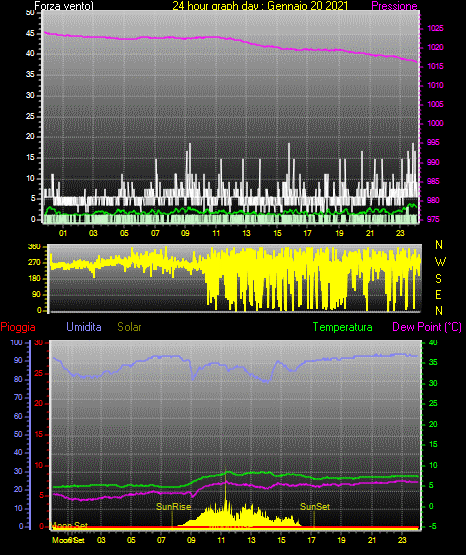The height and width of the screenshot is (555, 466).
Task: Click the 'Moon Set' marker label
Action: (x=70, y=526)
